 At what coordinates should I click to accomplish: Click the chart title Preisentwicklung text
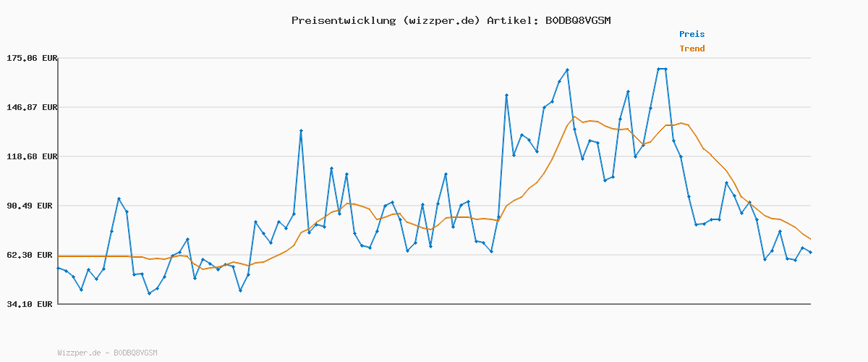(343, 20)
